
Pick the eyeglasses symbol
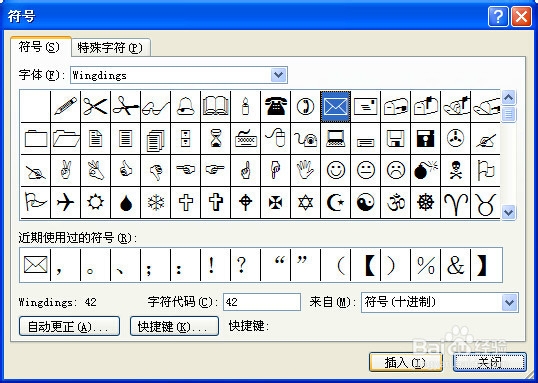155,106
